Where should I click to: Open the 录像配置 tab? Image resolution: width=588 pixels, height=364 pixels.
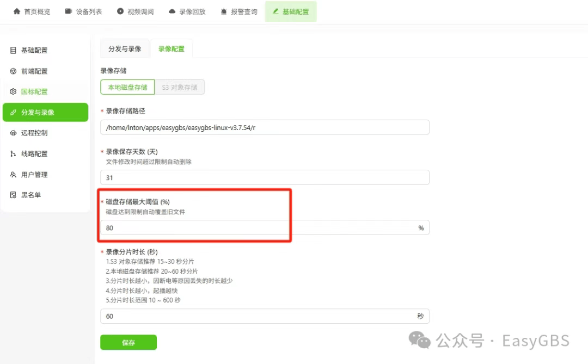click(x=171, y=48)
